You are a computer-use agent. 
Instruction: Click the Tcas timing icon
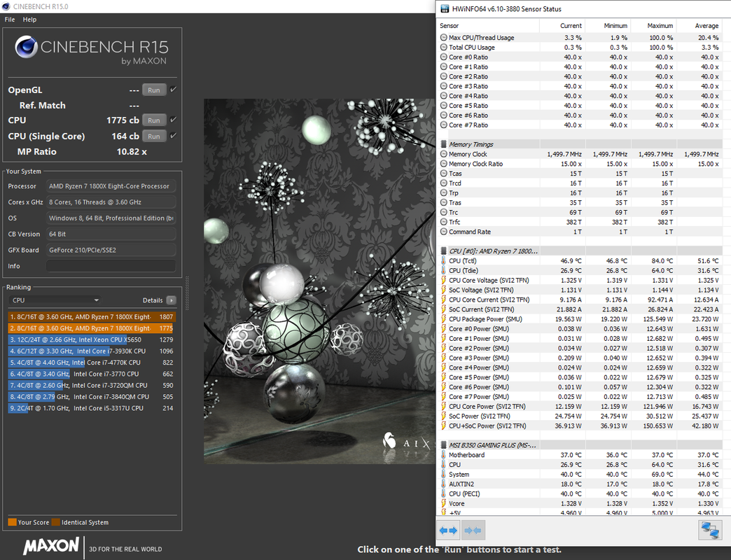(x=444, y=174)
